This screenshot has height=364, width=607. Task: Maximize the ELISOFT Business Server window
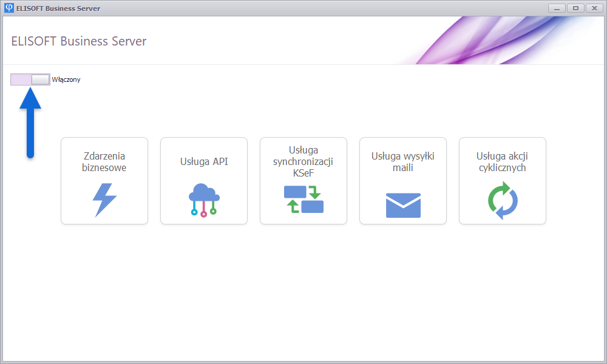[x=575, y=8]
